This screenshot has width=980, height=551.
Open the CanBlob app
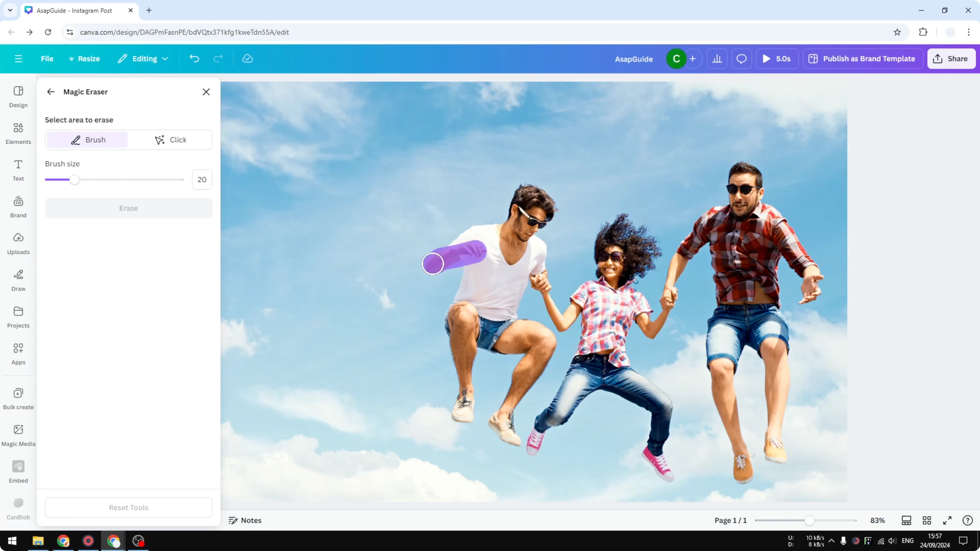pyautogui.click(x=18, y=509)
